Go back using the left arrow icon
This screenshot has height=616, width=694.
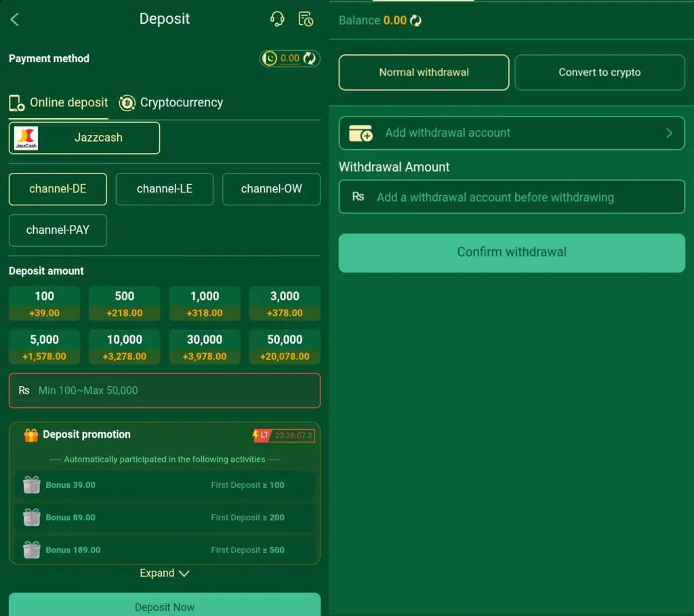point(15,20)
